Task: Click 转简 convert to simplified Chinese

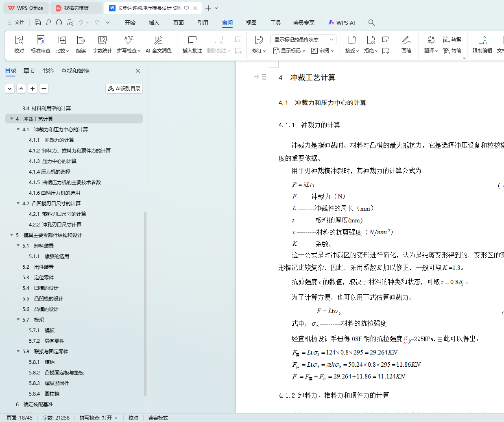Action: click(452, 50)
